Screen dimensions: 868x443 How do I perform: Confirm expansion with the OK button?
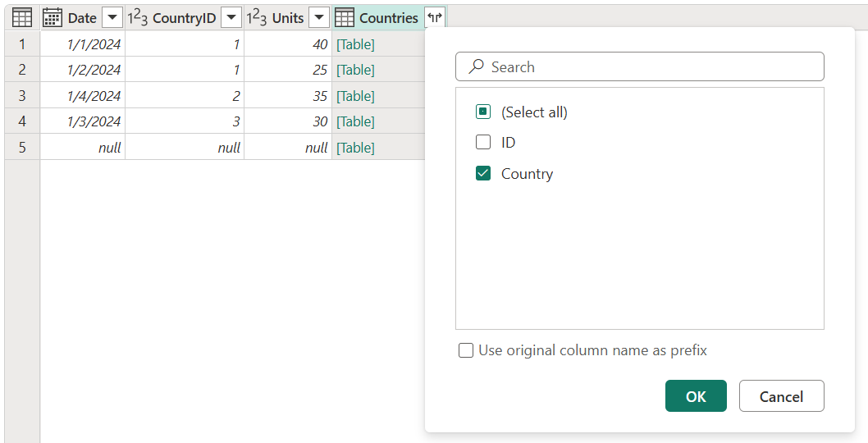coord(696,396)
